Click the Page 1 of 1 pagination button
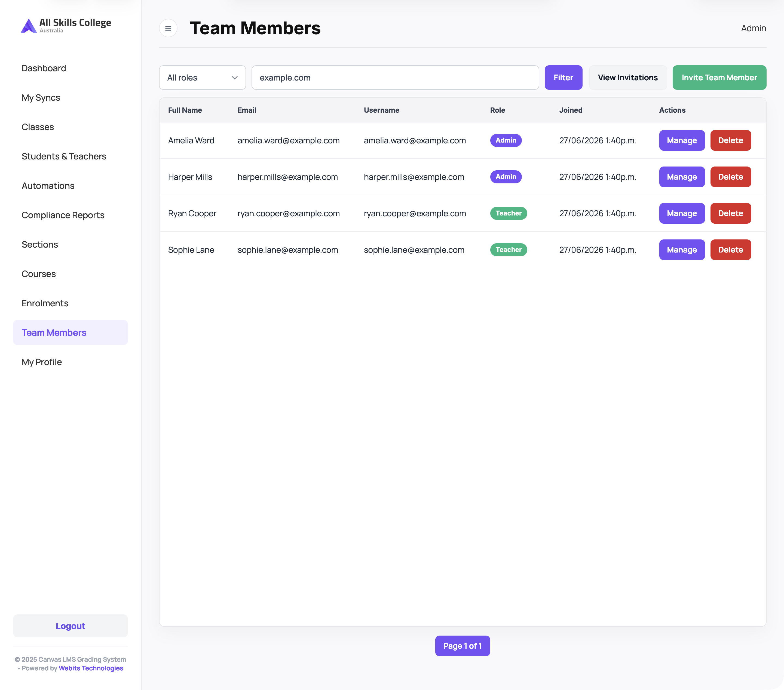This screenshot has width=784, height=690. point(462,646)
